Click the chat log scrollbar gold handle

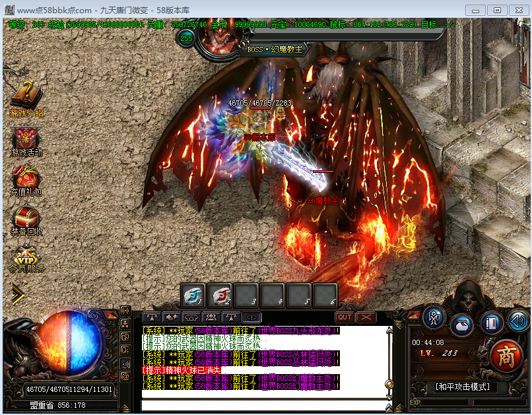[389, 384]
